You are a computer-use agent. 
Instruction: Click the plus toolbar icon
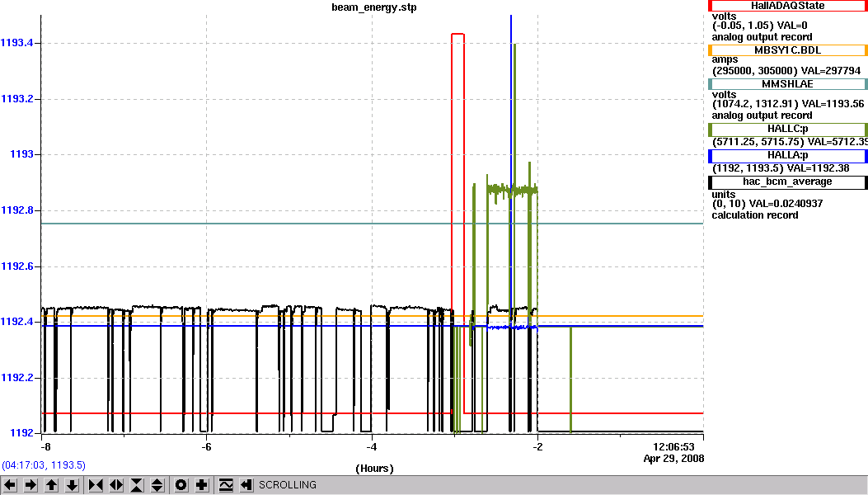[201, 486]
